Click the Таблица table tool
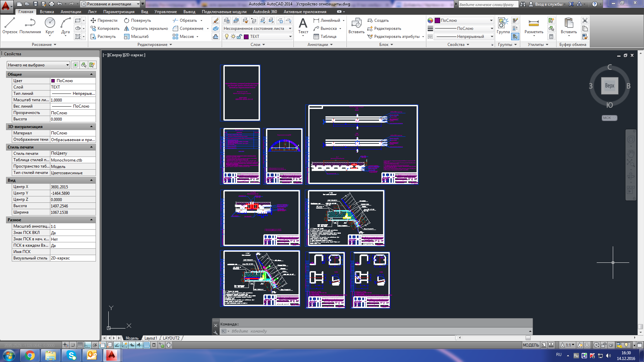644x362 pixels. pyautogui.click(x=325, y=37)
